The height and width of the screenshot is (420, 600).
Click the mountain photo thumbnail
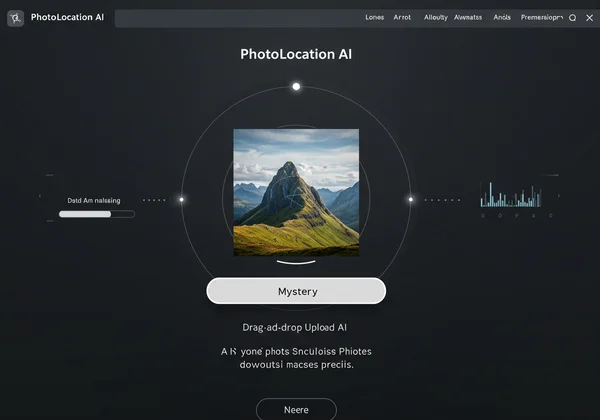296,192
